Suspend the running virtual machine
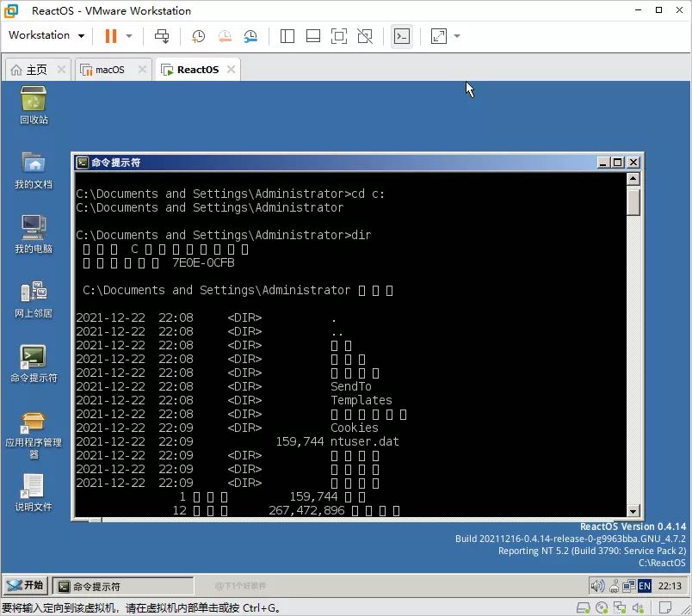This screenshot has height=616, width=692. click(x=110, y=35)
